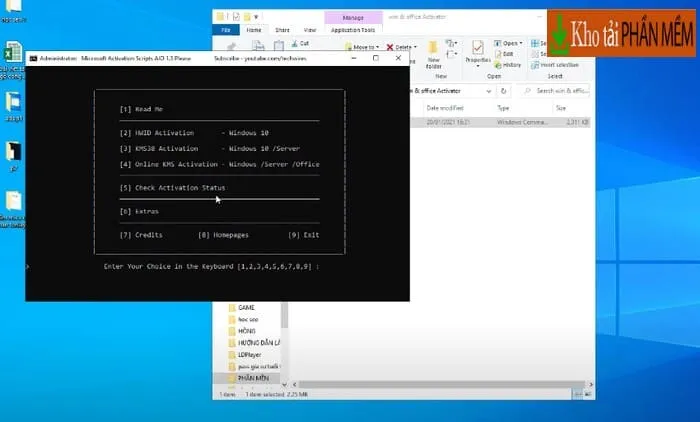Click '[5] Check Activation Status' in console
The height and width of the screenshot is (422, 700).
(172, 188)
